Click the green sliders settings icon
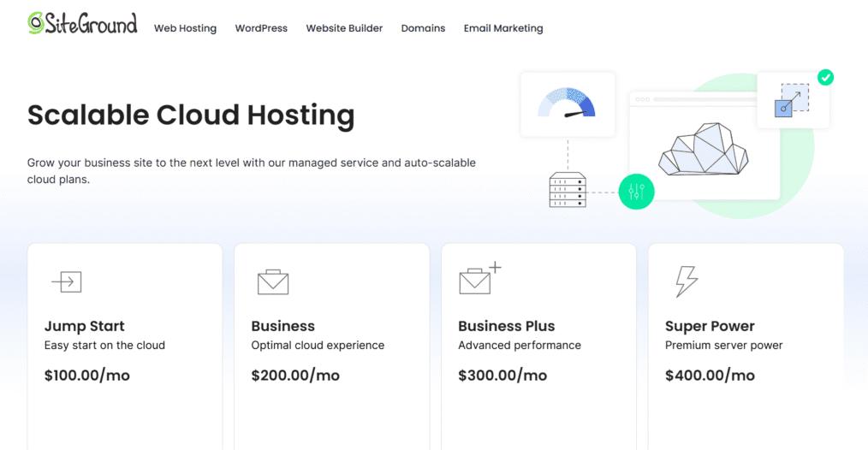Image resolution: width=868 pixels, height=450 pixels. point(636,192)
